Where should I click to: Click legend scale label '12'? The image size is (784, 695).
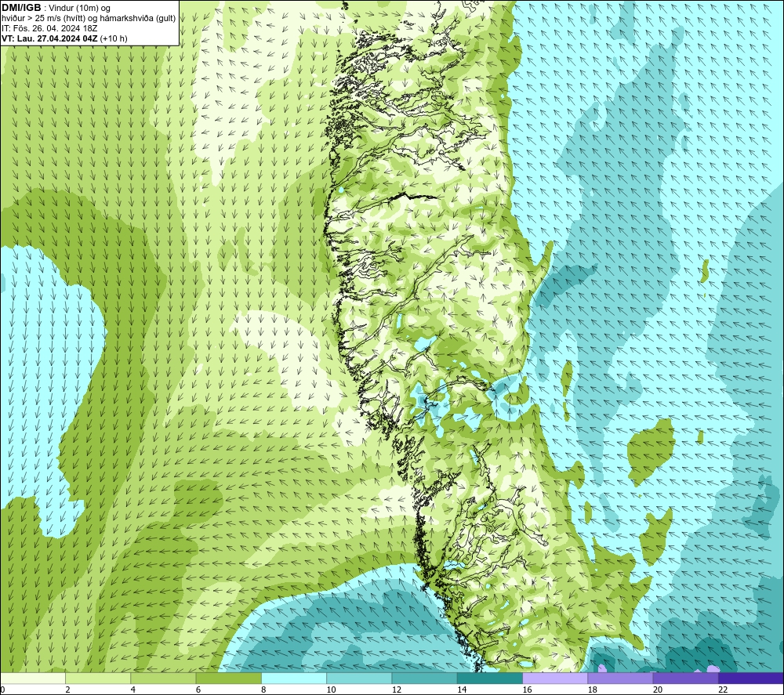coord(397,690)
